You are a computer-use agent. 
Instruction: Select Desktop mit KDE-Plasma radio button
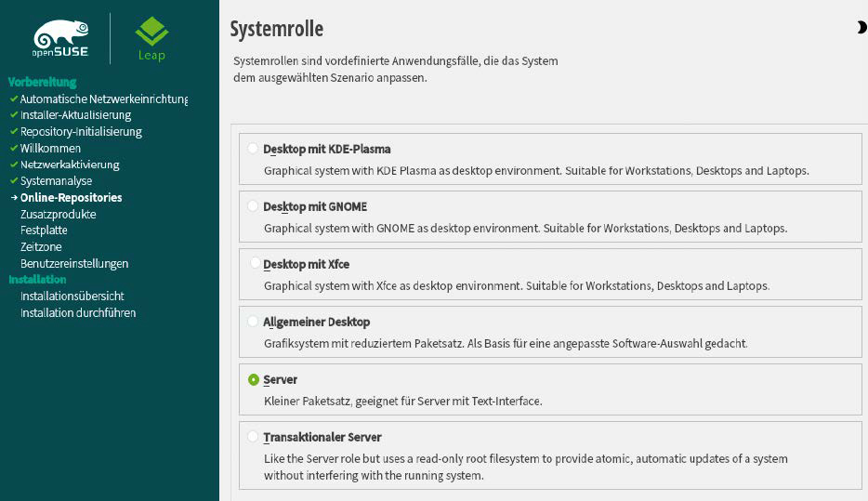tap(253, 149)
